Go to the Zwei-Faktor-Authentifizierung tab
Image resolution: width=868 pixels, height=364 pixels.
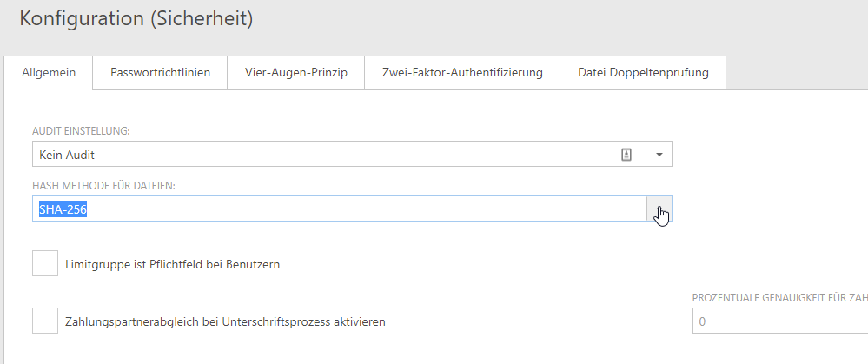(462, 73)
